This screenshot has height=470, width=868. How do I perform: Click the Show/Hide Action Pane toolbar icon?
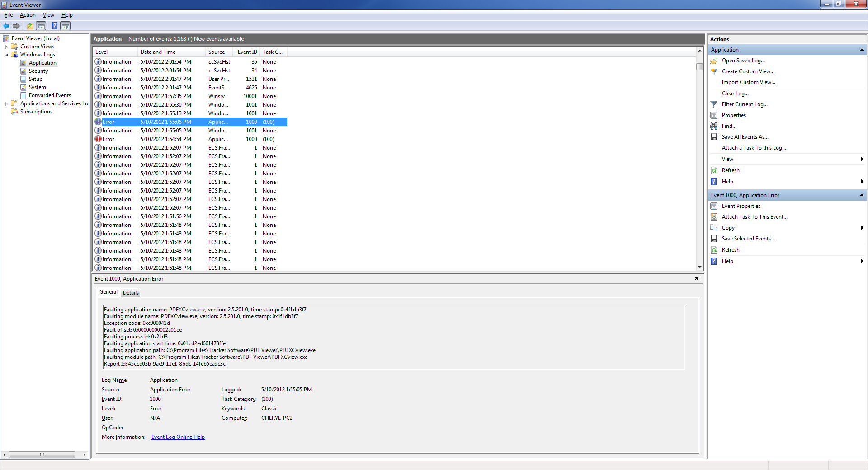(x=66, y=26)
